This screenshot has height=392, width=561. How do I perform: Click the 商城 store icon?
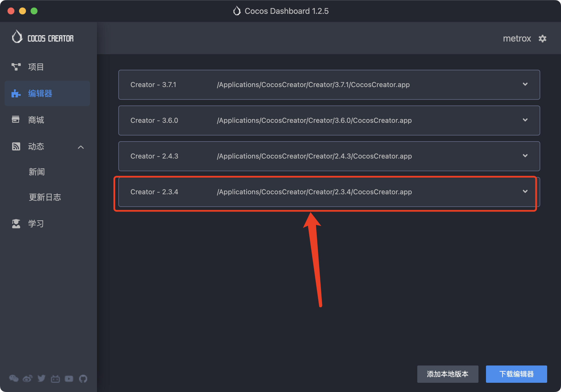pyautogui.click(x=16, y=120)
